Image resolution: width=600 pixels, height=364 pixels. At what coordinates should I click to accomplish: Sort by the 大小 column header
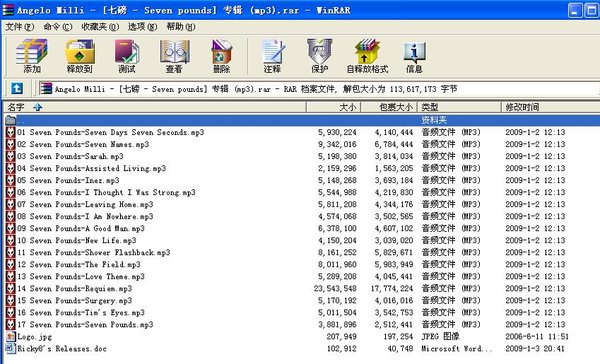[333, 107]
